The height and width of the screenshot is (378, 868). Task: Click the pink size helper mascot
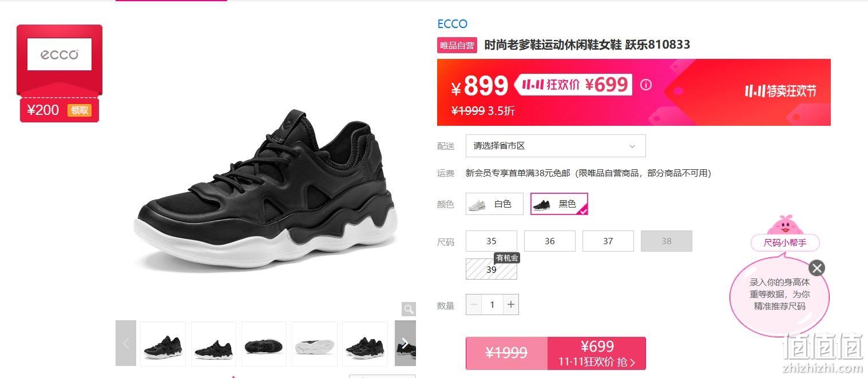(x=785, y=225)
